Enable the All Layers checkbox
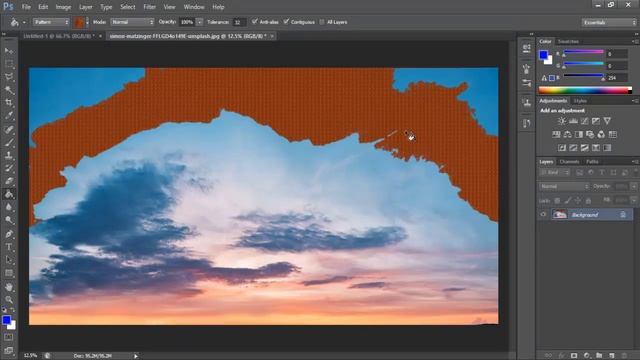Viewport: 640px width, 360px height. click(x=322, y=22)
